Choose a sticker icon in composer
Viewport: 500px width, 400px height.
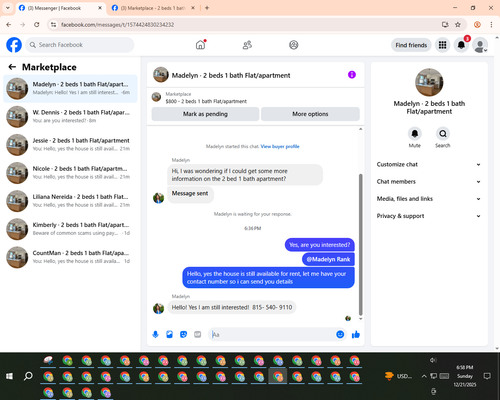[x=183, y=334]
